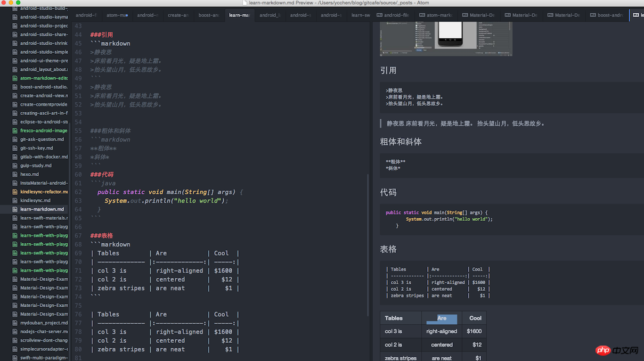Click file icon next to git-ask-question.md
This screenshot has height=361, width=644.
(15, 140)
